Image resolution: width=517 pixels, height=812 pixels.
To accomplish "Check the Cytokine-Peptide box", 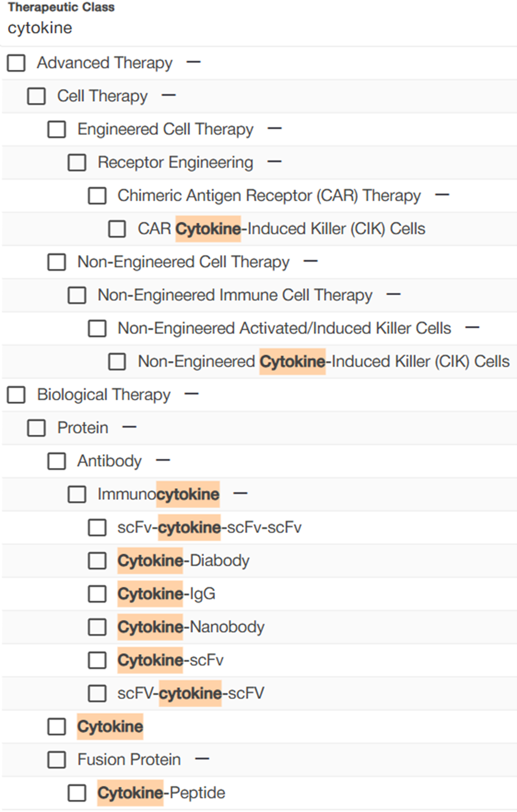I will 77,793.
